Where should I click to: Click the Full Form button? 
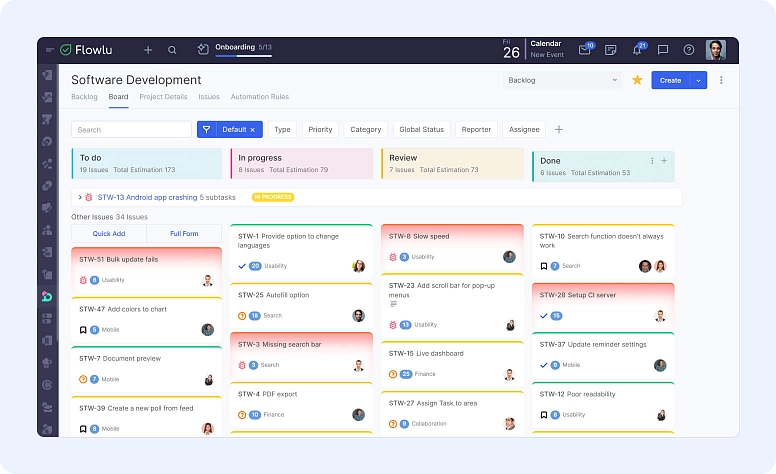184,233
